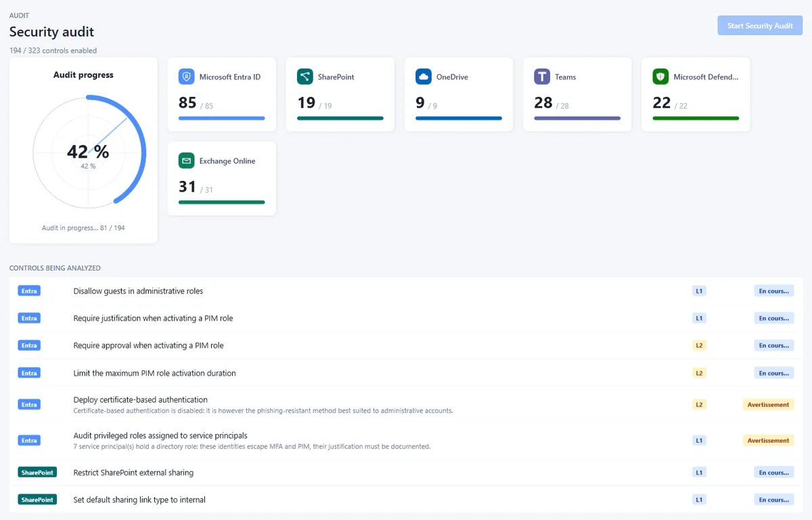Image resolution: width=812 pixels, height=520 pixels.
Task: Open the OneDrive controls card
Action: pos(459,94)
